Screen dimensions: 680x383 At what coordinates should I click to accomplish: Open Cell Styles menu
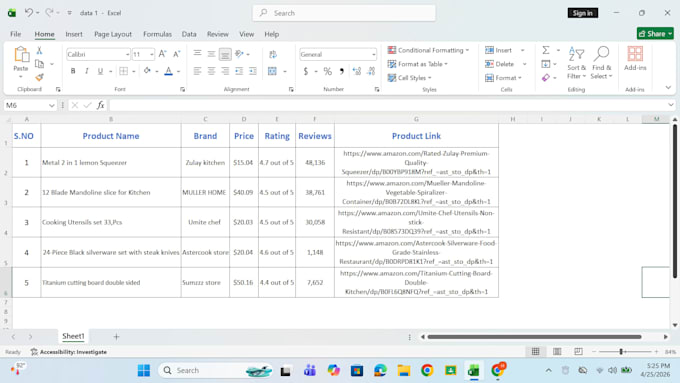coord(409,78)
